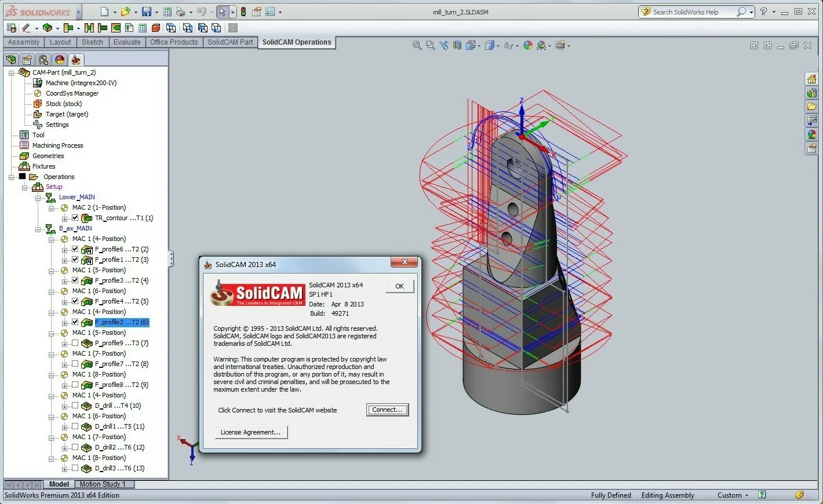Open the License Agreement dialog
Image resolution: width=823 pixels, height=504 pixels.
(251, 432)
